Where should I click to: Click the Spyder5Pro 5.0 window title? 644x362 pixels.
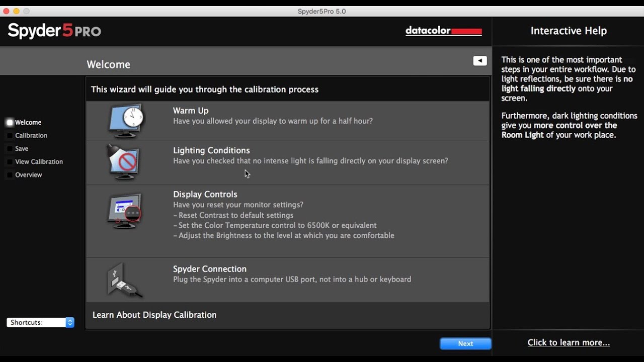click(322, 11)
